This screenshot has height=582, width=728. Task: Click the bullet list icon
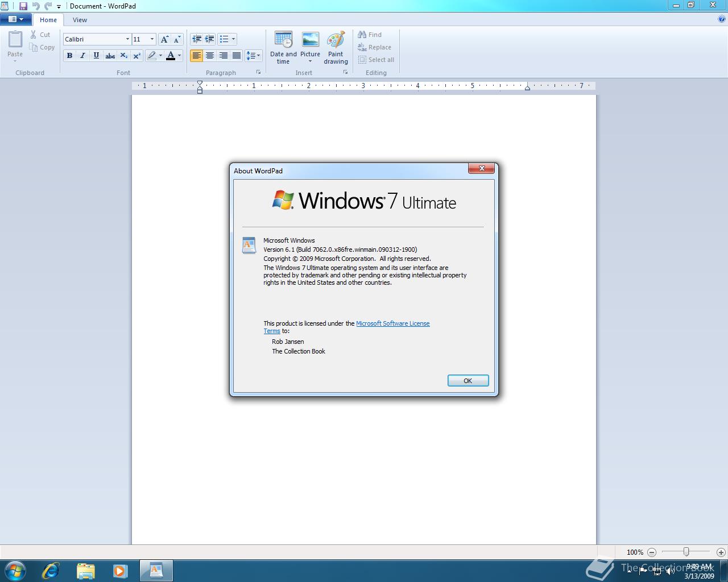click(x=224, y=39)
